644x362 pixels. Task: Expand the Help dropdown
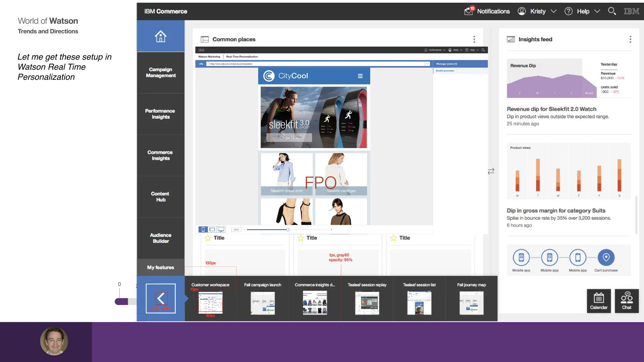pos(597,11)
